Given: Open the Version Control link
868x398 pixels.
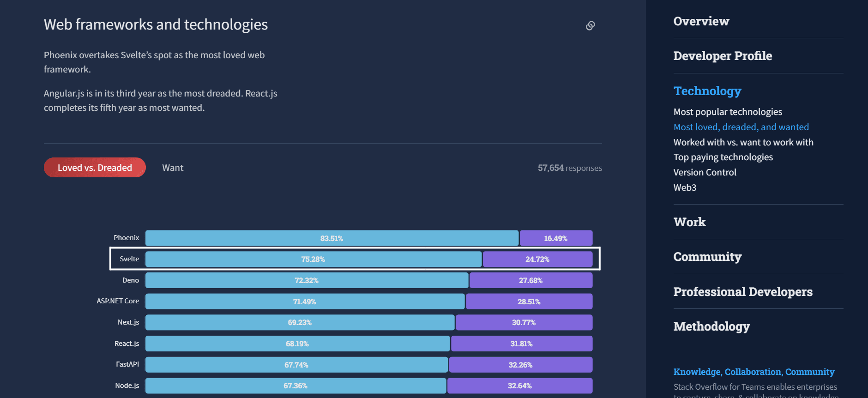Looking at the screenshot, I should click(x=705, y=172).
